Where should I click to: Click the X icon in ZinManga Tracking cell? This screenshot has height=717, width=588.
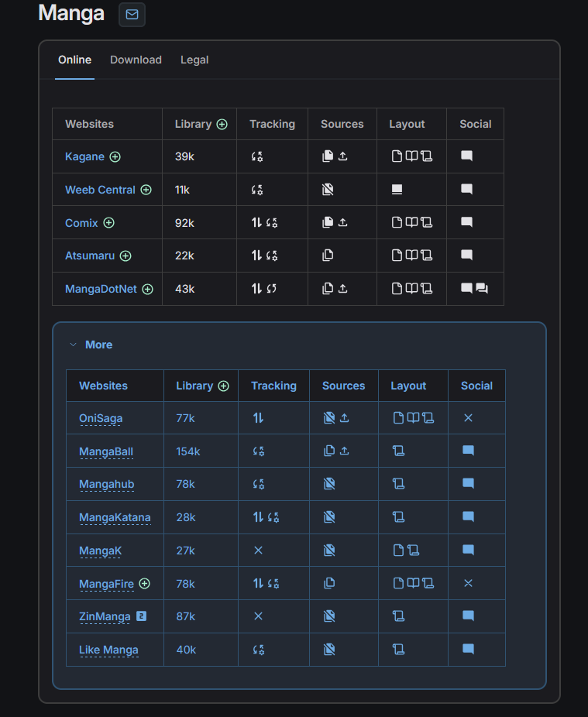258,616
